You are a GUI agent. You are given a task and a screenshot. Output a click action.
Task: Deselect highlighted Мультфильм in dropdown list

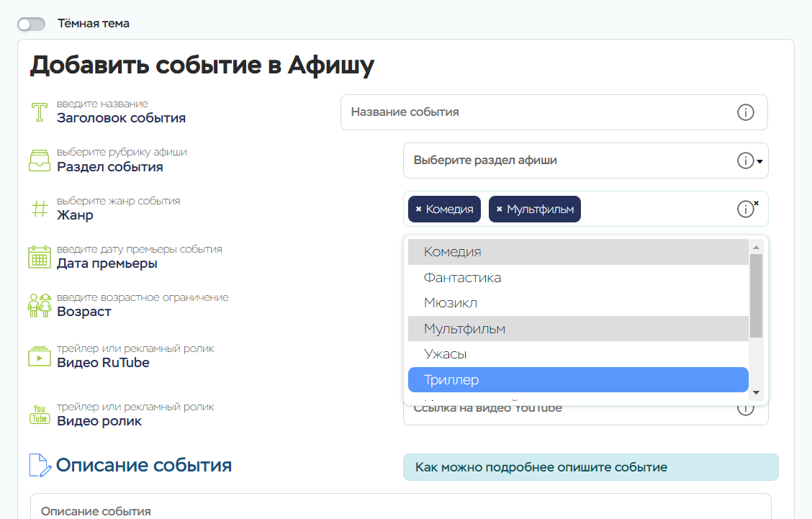coord(578,329)
